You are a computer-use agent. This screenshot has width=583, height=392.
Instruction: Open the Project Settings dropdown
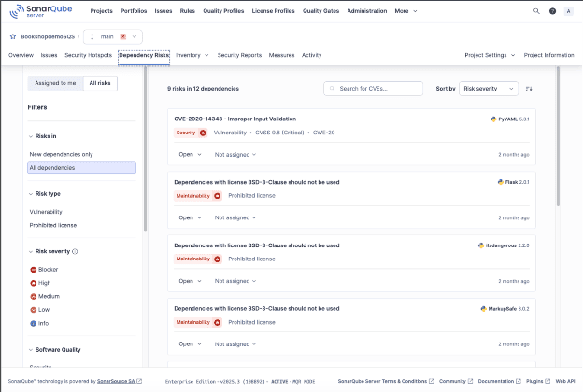(x=490, y=55)
